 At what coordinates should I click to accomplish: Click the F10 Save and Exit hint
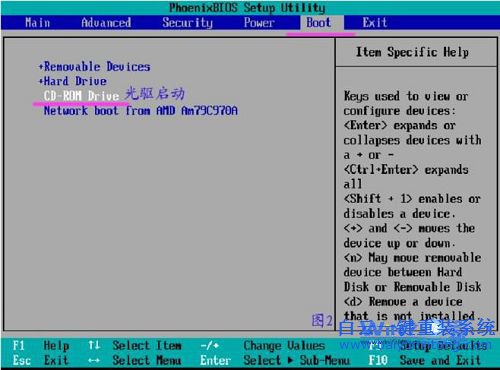(x=424, y=360)
